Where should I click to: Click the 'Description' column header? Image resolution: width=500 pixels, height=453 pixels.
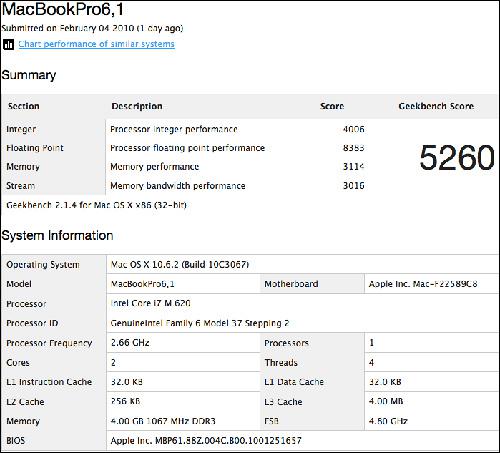click(x=137, y=106)
